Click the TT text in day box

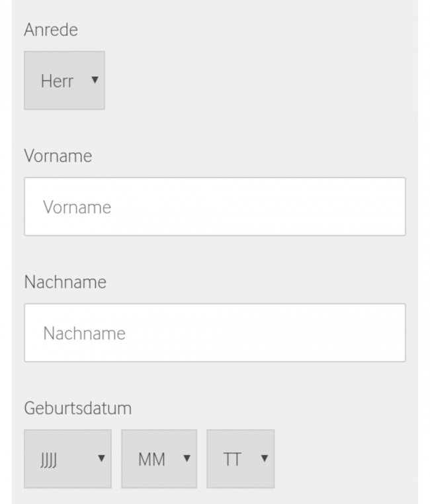pos(232,460)
